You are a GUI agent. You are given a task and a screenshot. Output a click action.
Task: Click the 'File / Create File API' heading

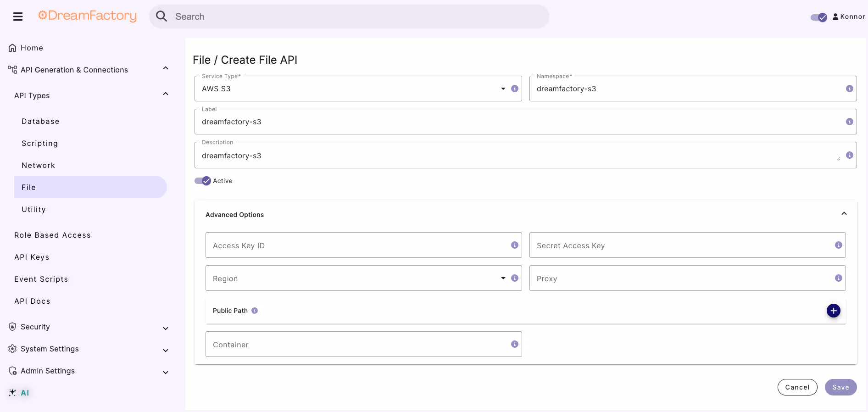245,60
